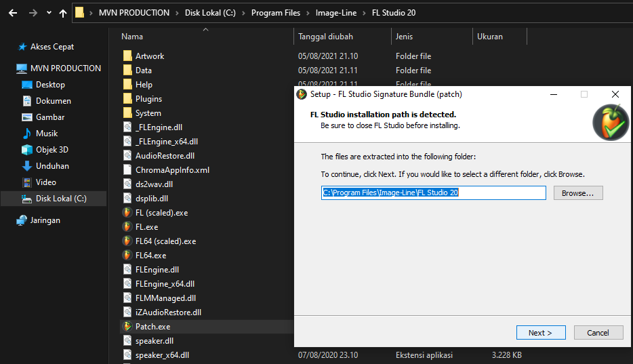Select the Data folder
This screenshot has height=364, width=633.
[143, 70]
